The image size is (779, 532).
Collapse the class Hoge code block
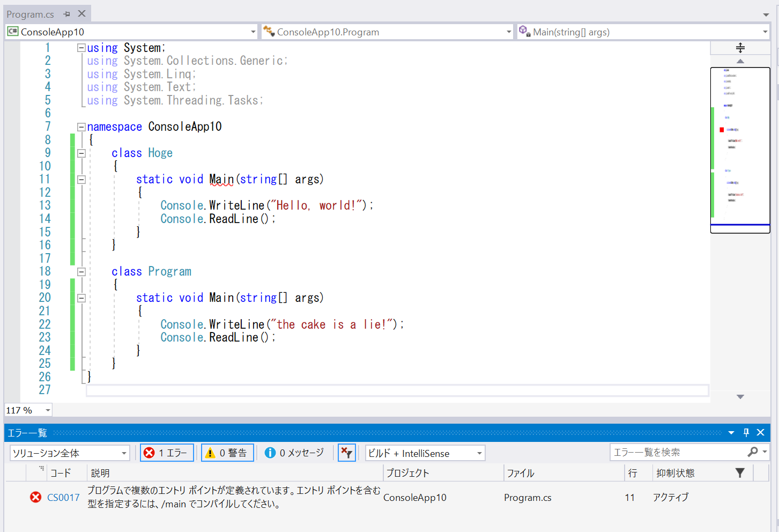[81, 153]
